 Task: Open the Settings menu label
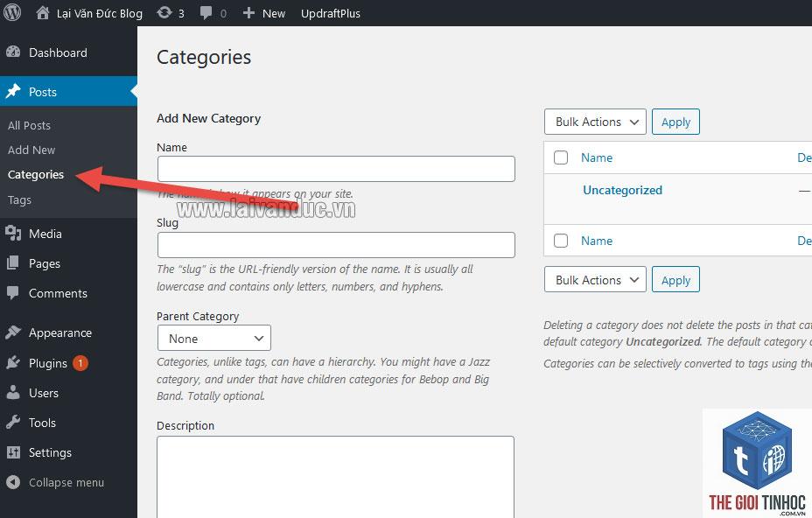(50, 452)
